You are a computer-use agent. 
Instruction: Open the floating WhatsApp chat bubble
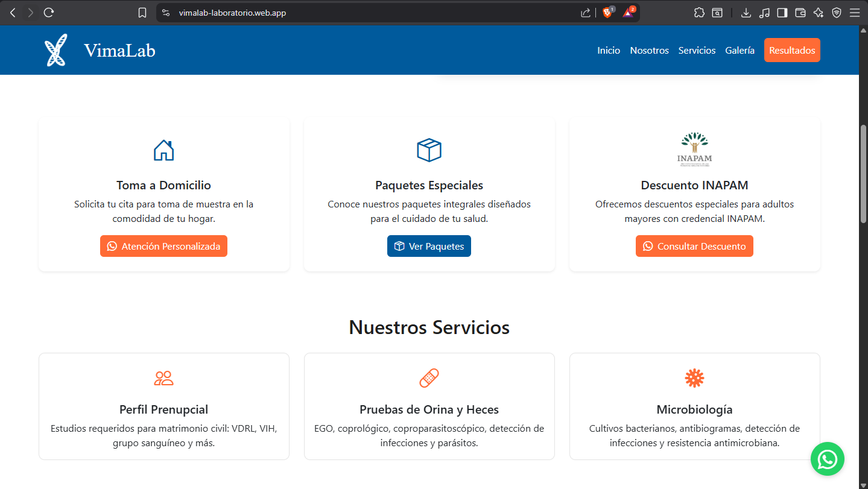[827, 459]
